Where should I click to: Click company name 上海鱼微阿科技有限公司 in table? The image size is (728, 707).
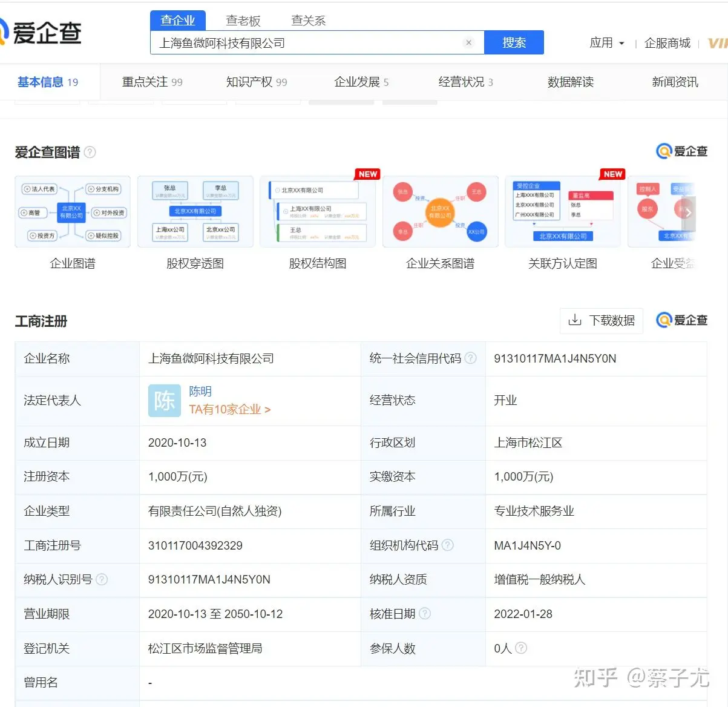tap(211, 358)
